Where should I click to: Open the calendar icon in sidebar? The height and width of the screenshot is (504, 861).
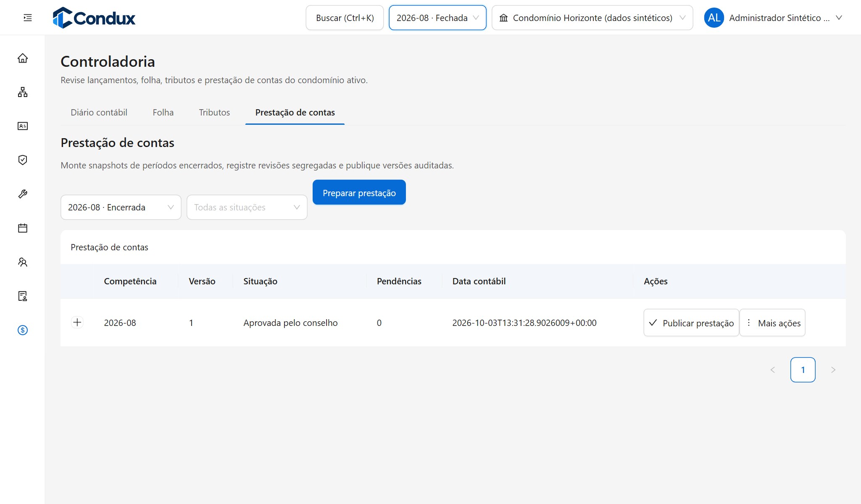click(x=23, y=228)
